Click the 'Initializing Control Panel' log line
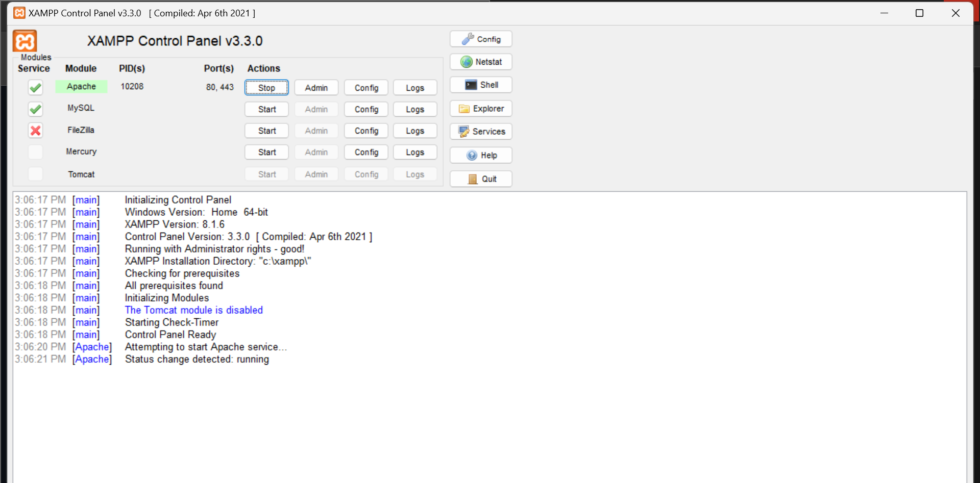This screenshot has width=980, height=483. 178,200
